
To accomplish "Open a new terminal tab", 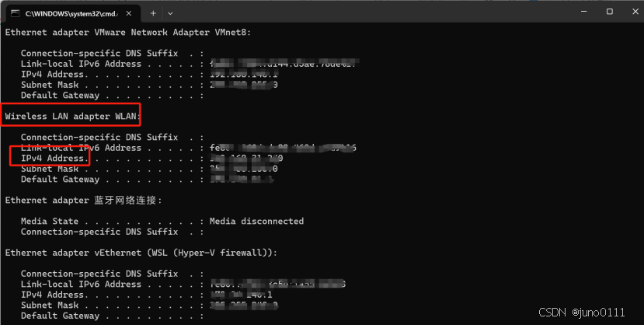I will click(153, 13).
